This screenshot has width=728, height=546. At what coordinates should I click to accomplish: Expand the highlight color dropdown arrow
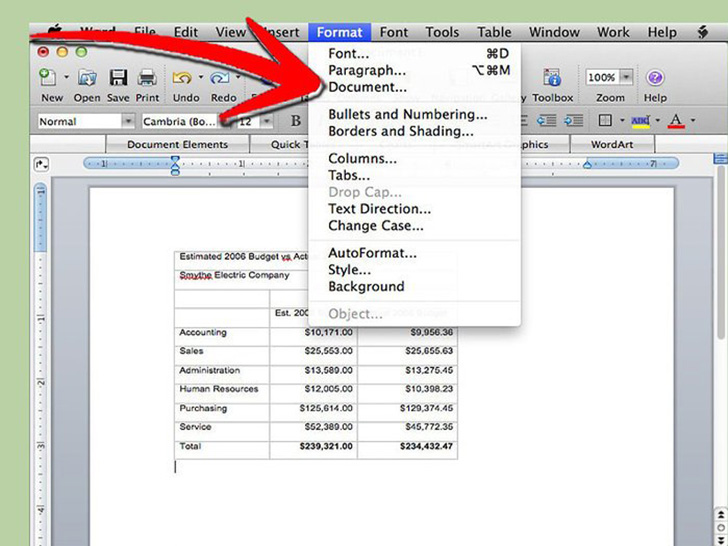click(x=657, y=121)
